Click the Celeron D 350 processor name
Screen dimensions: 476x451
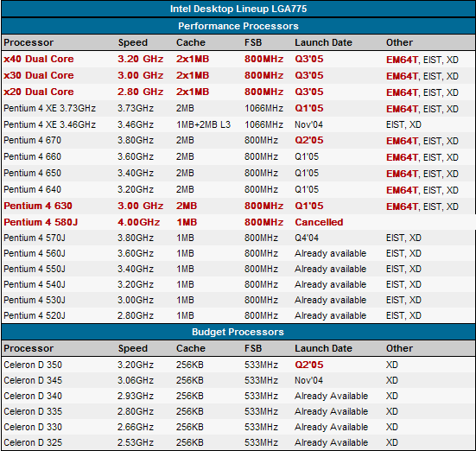[33, 365]
